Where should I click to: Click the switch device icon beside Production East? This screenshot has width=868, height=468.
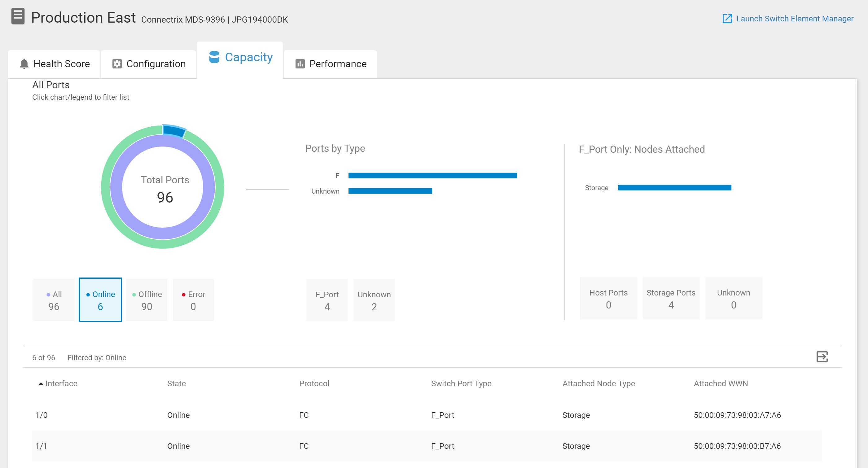(18, 16)
